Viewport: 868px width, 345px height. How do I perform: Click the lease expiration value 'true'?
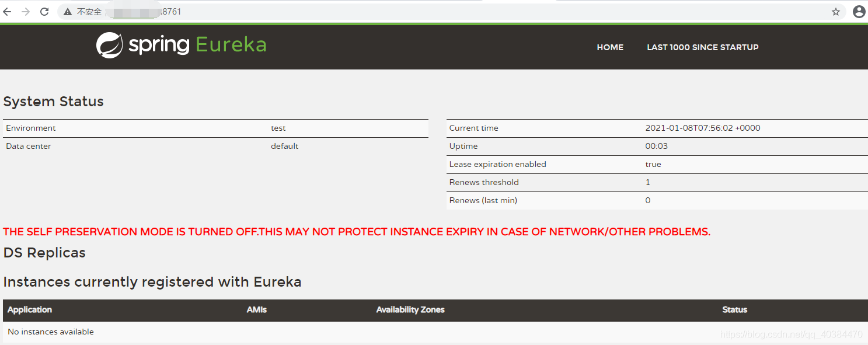(653, 164)
